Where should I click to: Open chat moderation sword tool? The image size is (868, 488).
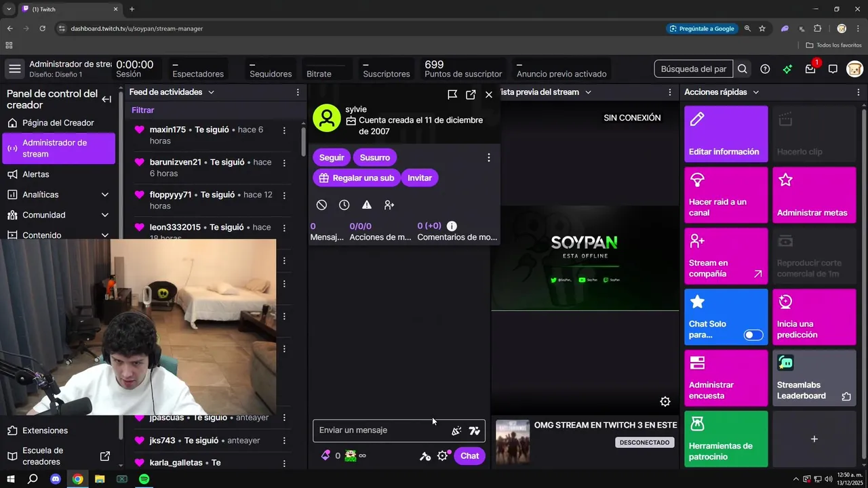(x=425, y=455)
